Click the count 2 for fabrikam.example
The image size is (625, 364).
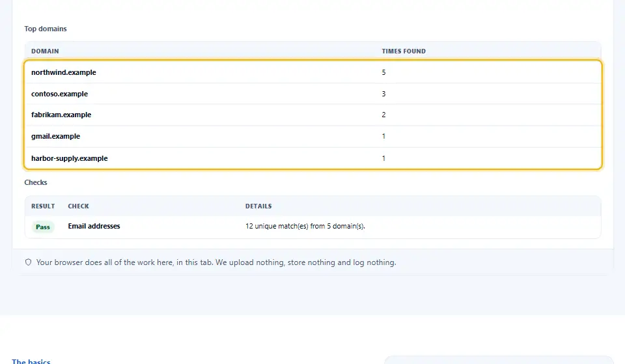click(x=383, y=115)
